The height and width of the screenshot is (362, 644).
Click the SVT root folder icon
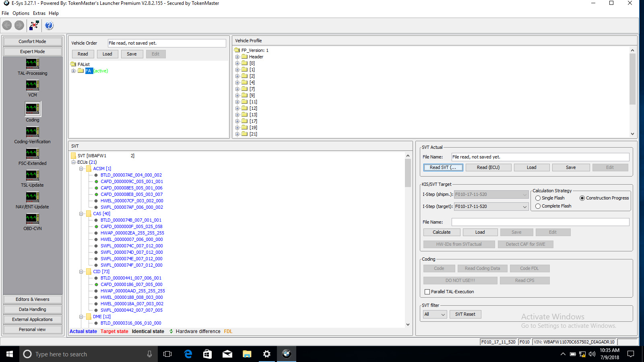[x=73, y=156]
